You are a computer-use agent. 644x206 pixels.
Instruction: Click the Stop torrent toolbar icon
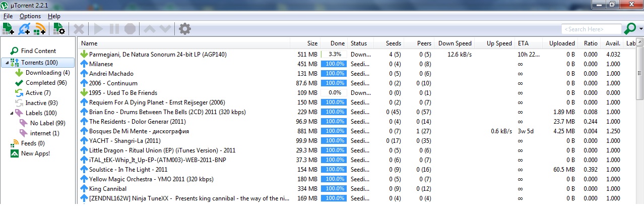tap(130, 29)
